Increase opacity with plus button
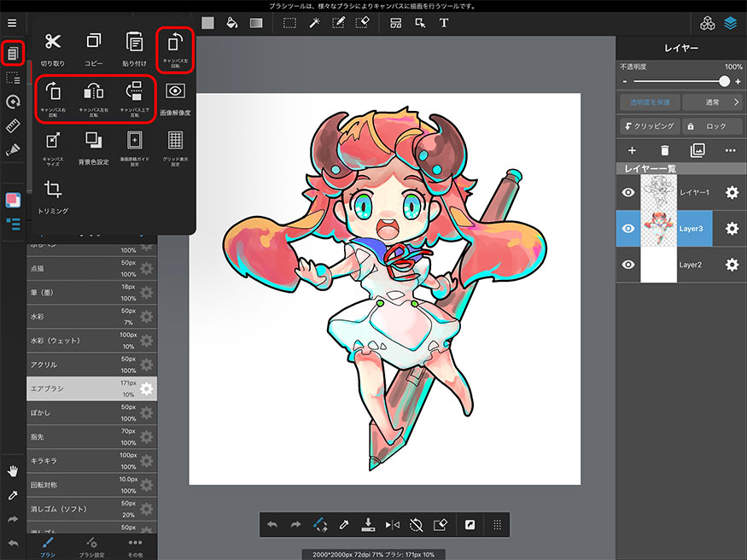The image size is (747, 560). pos(738,81)
